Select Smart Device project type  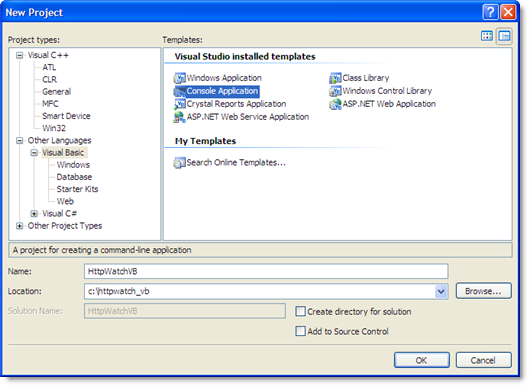(x=66, y=116)
